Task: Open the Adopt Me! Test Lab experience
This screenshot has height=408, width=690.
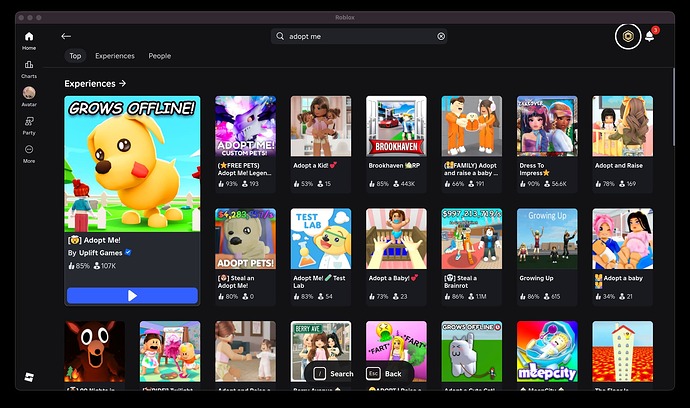Action: coord(321,257)
